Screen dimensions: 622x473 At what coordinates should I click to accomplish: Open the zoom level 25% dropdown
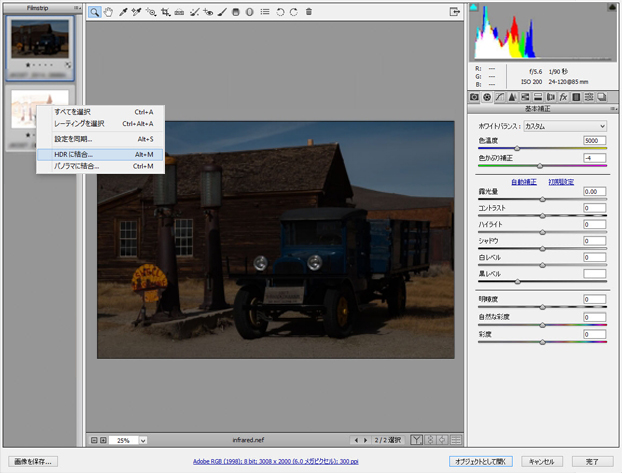[x=143, y=440]
